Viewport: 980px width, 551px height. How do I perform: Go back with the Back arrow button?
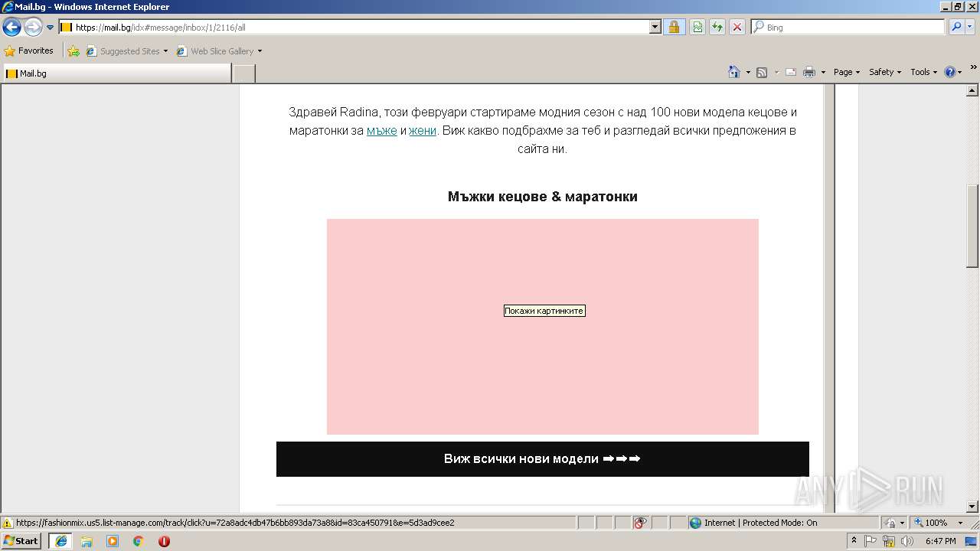11,28
